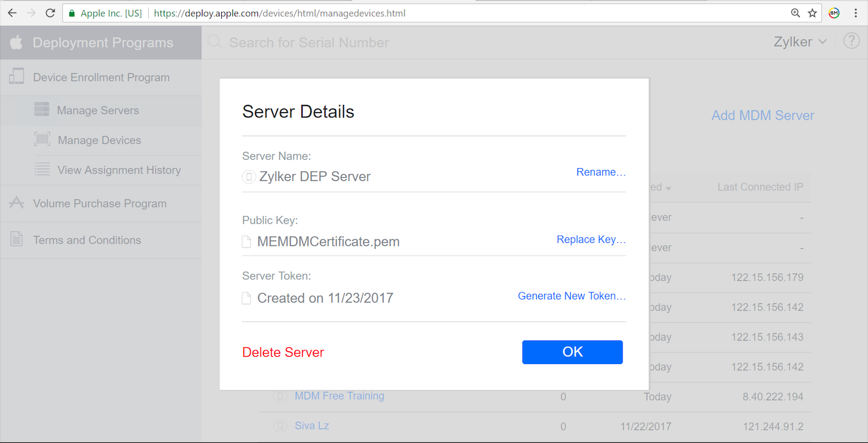Select Manage Devices in the sidebar

(x=99, y=140)
